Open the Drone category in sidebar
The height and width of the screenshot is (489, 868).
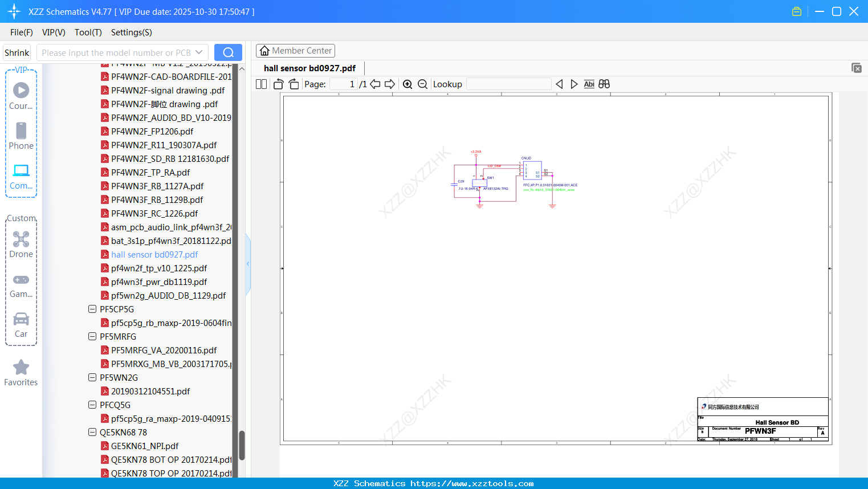(x=21, y=244)
